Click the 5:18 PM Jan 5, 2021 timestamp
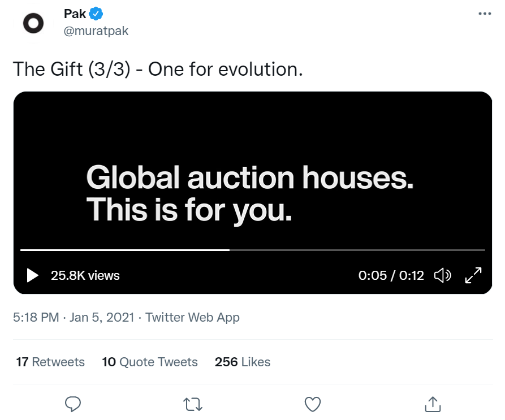The width and height of the screenshot is (505, 420). tap(74, 317)
